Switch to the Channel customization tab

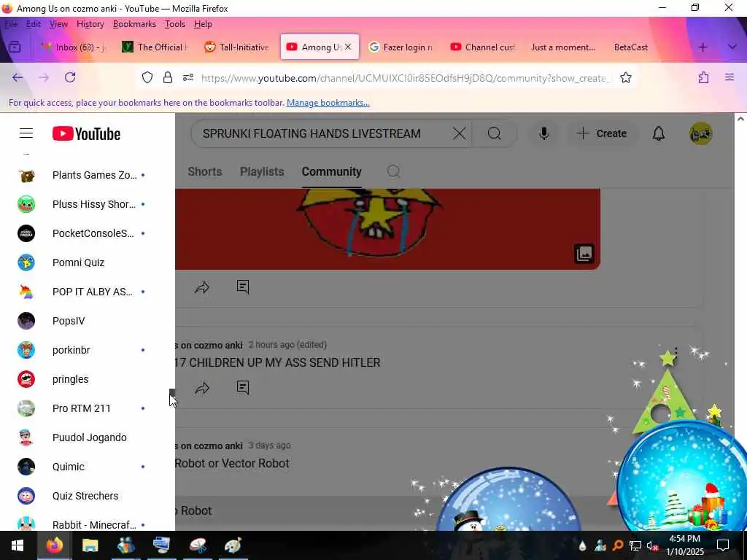(x=483, y=47)
